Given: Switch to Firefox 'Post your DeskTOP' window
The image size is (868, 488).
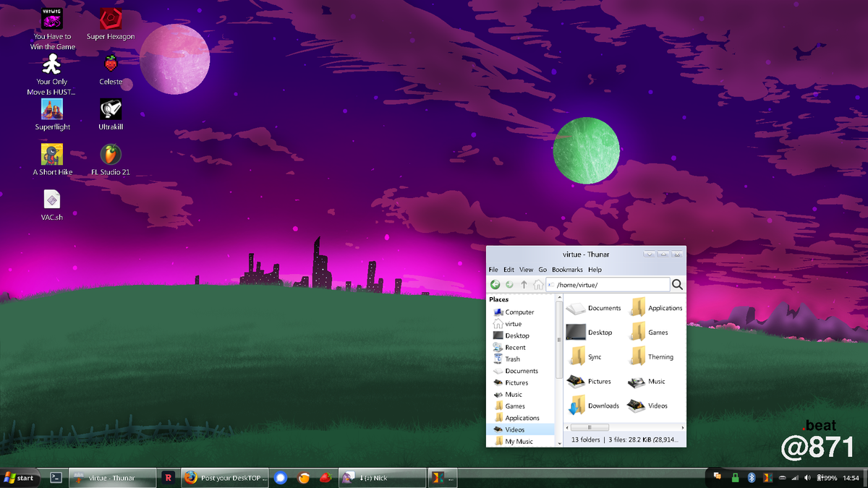Looking at the screenshot, I should tap(226, 478).
